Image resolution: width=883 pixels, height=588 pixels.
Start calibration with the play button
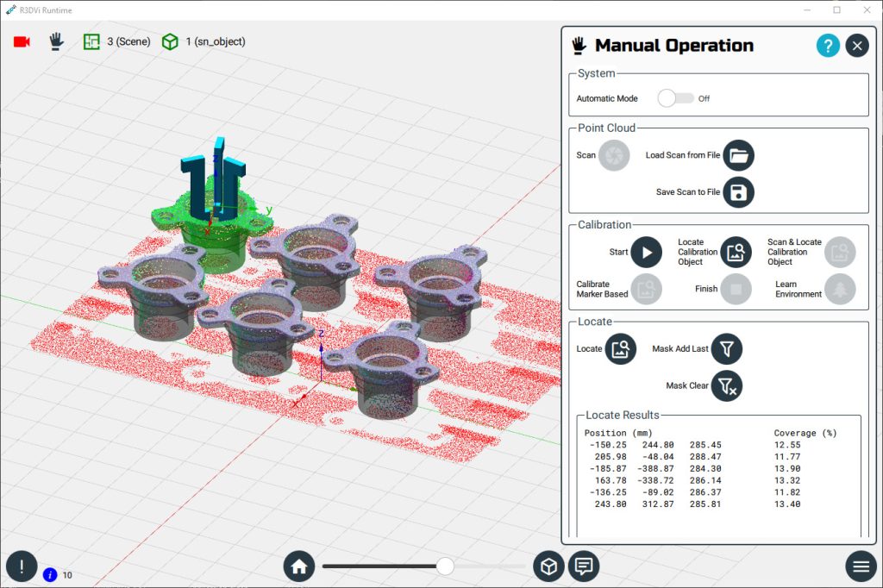[646, 253]
